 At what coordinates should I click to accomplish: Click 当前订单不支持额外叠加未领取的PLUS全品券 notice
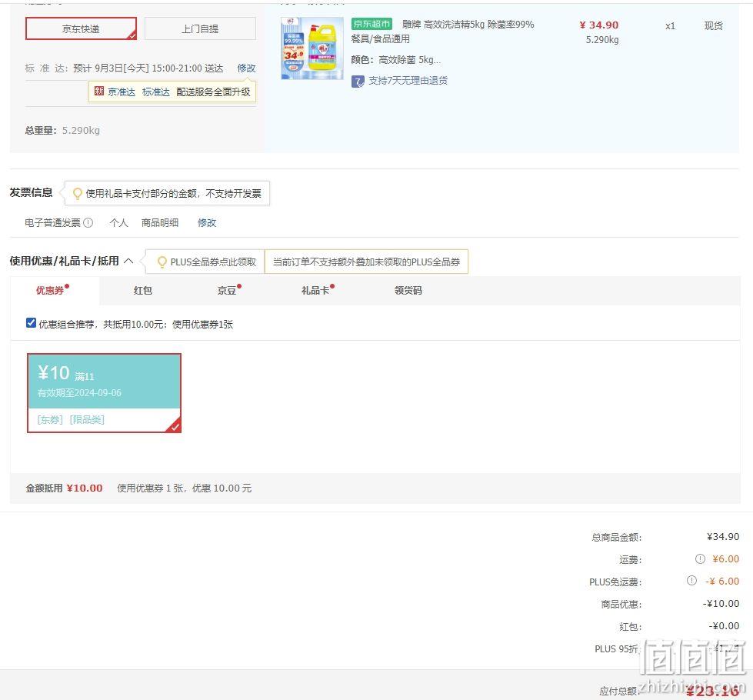[366, 262]
